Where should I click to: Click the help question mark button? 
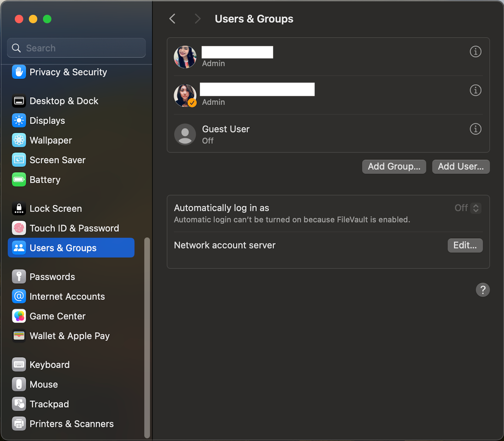[x=483, y=290]
